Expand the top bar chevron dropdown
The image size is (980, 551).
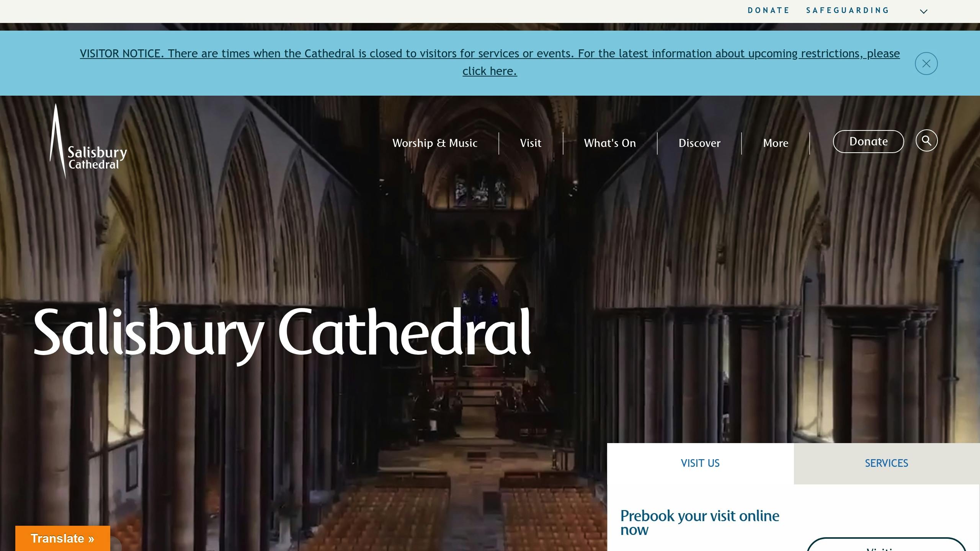click(x=923, y=11)
